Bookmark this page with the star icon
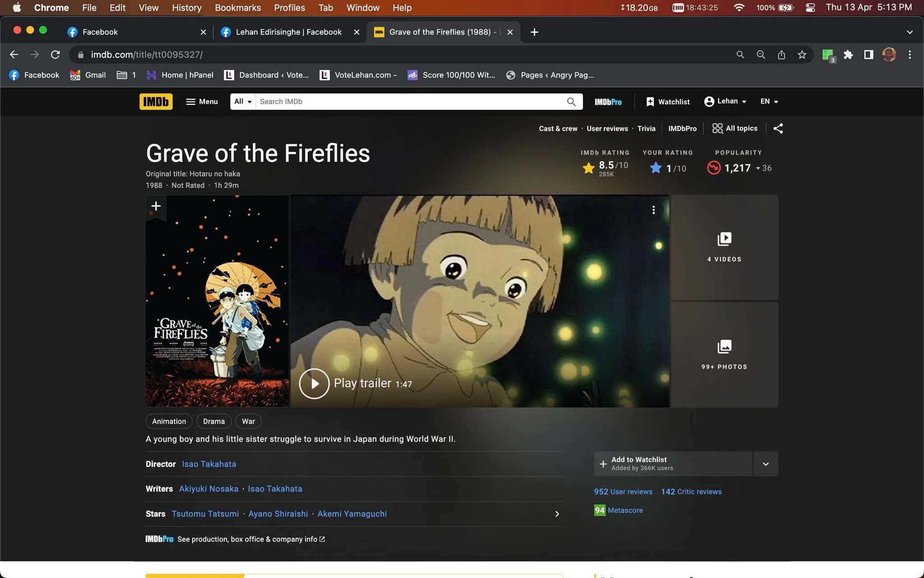Image resolution: width=924 pixels, height=578 pixels. 802,55
